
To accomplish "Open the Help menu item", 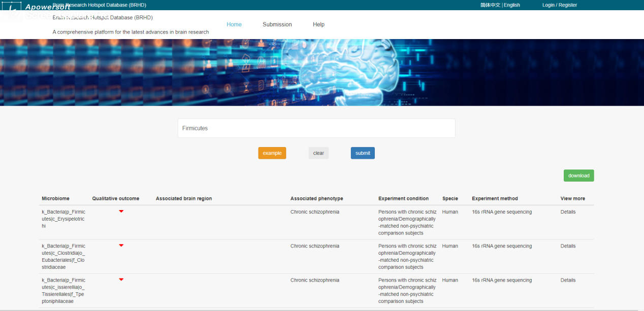I will (318, 24).
